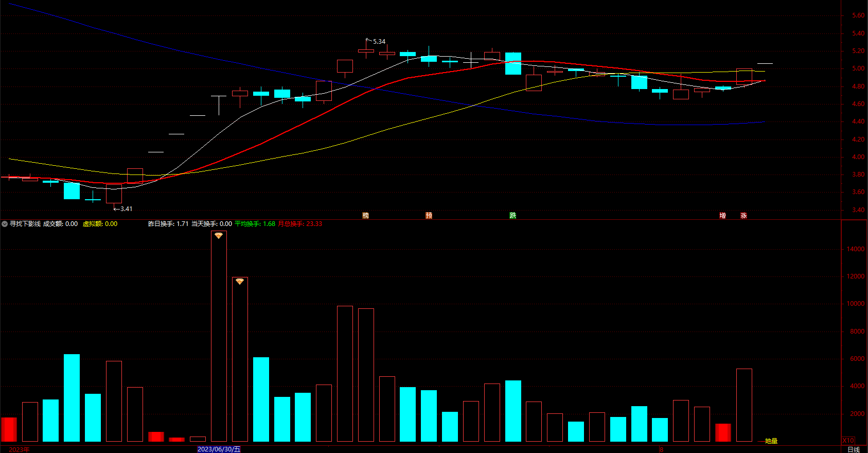868x453 pixels.
Task: Click the 2023年 year label on the time axis
Action: tap(19, 449)
